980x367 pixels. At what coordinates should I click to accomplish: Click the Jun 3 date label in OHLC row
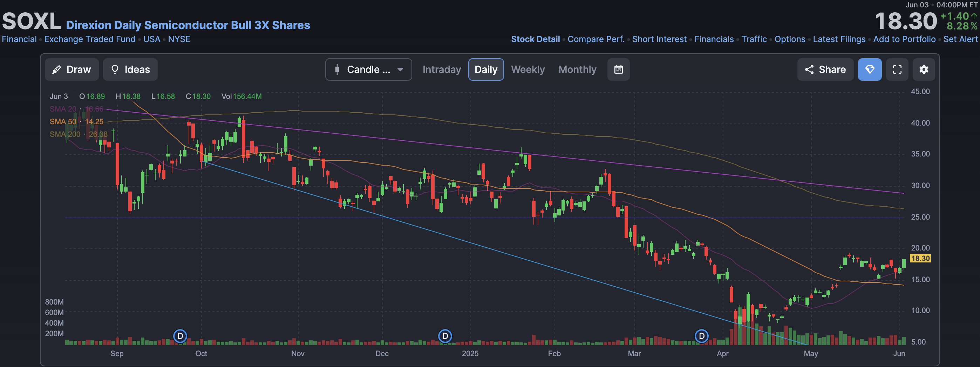(x=59, y=97)
